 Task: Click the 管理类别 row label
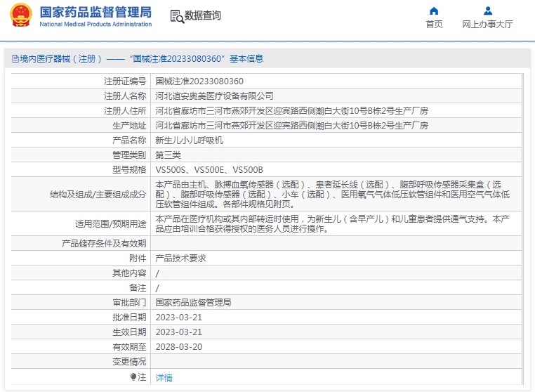click(x=129, y=155)
